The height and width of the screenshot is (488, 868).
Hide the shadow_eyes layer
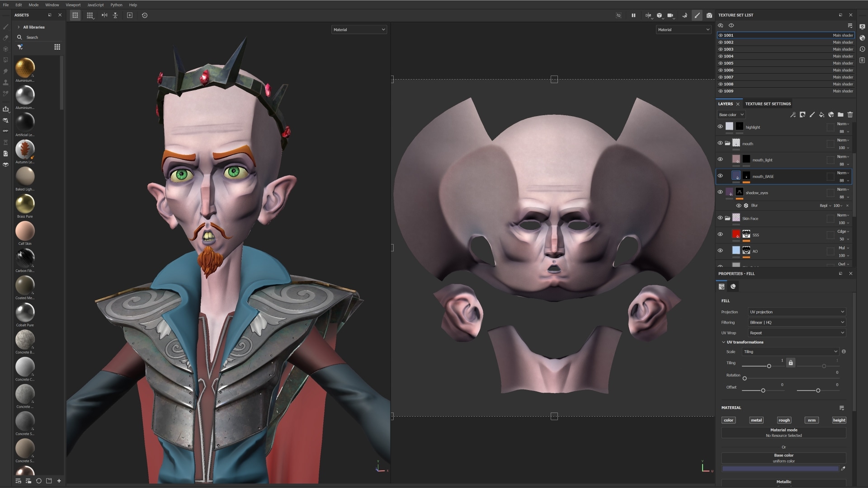tap(720, 192)
